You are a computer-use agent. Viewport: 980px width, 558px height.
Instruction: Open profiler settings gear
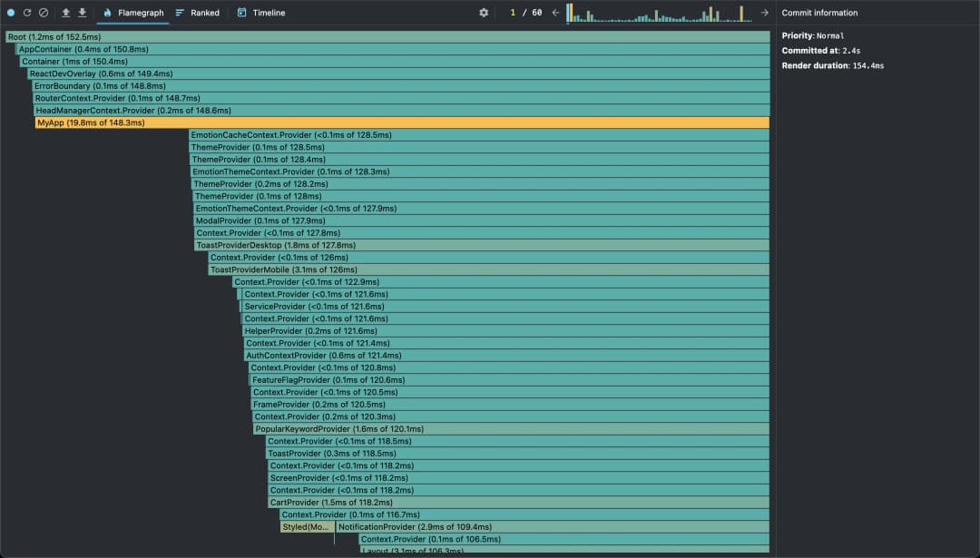[484, 13]
